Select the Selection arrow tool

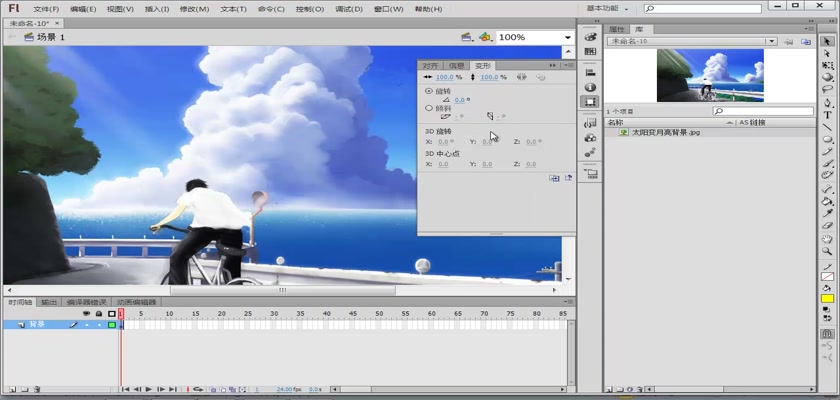[x=827, y=41]
